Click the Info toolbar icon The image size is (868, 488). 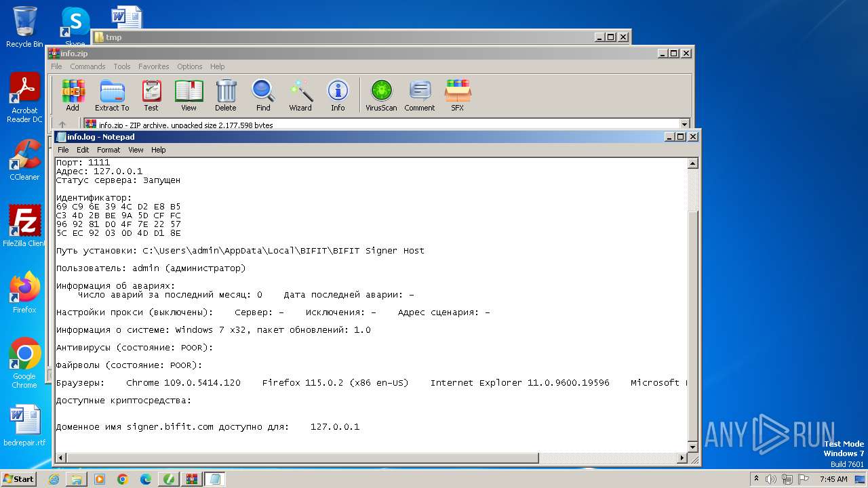[338, 95]
